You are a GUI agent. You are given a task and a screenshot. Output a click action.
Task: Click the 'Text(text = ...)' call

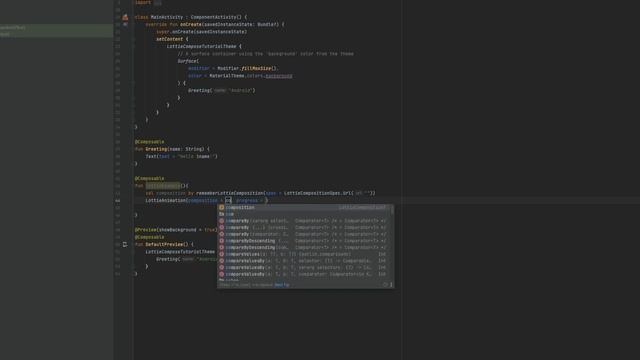click(181, 156)
